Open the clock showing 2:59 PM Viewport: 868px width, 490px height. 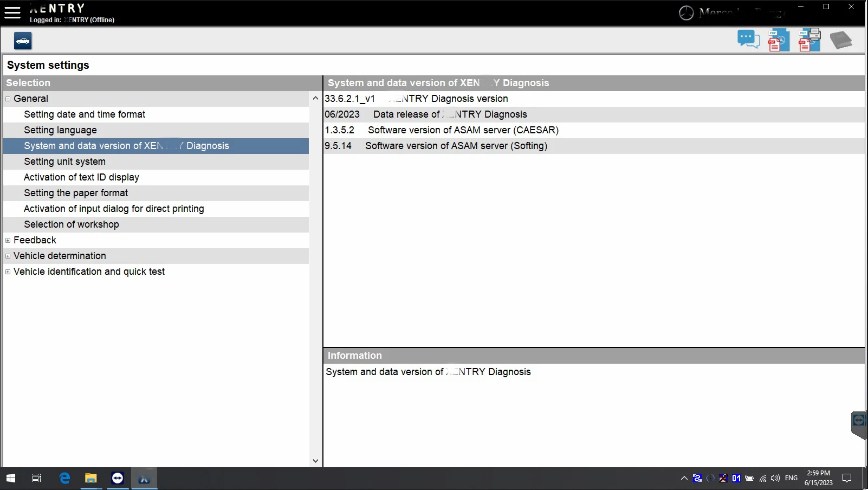tap(818, 478)
